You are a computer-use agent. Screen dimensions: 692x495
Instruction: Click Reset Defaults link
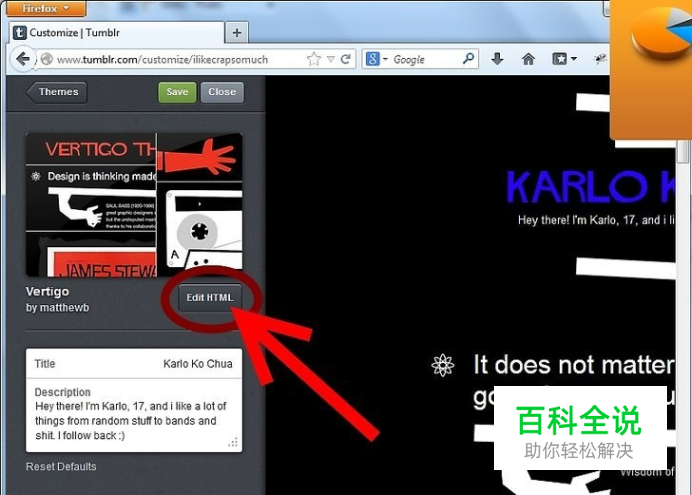61,467
